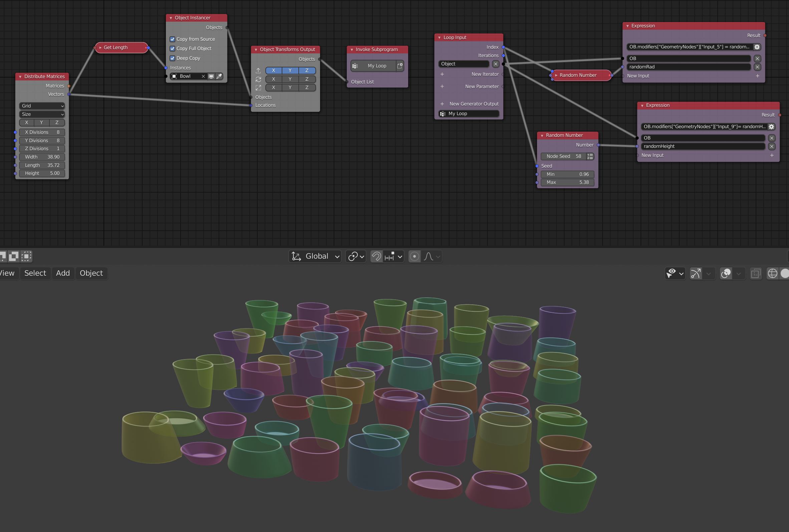Toggle the viewport gizmo icon
789x532 pixels.
click(696, 273)
